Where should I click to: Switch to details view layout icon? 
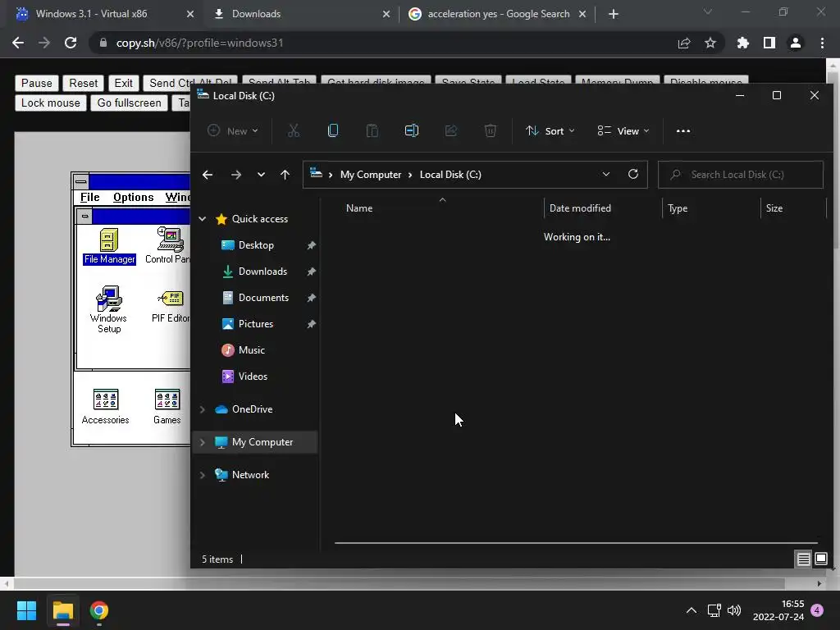point(804,559)
